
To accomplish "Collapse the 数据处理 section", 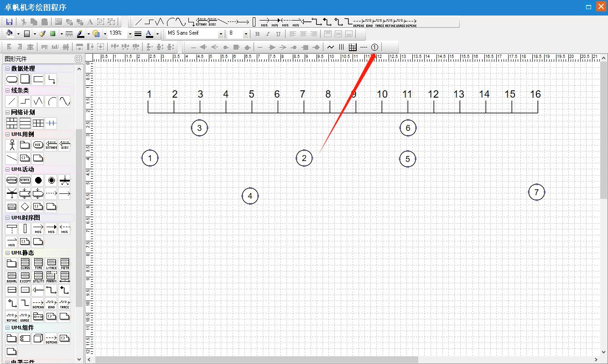I will click(x=7, y=68).
